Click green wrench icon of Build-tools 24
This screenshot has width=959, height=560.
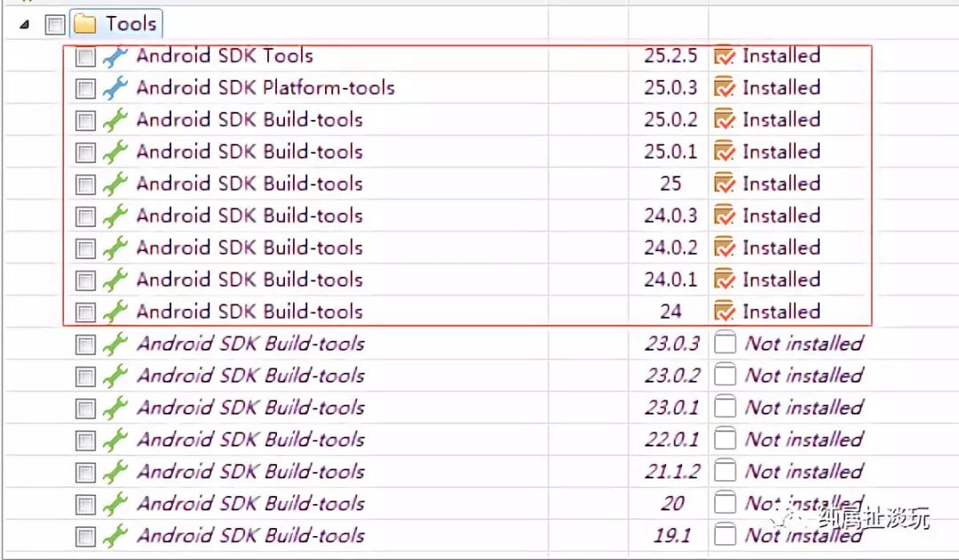click(x=115, y=312)
